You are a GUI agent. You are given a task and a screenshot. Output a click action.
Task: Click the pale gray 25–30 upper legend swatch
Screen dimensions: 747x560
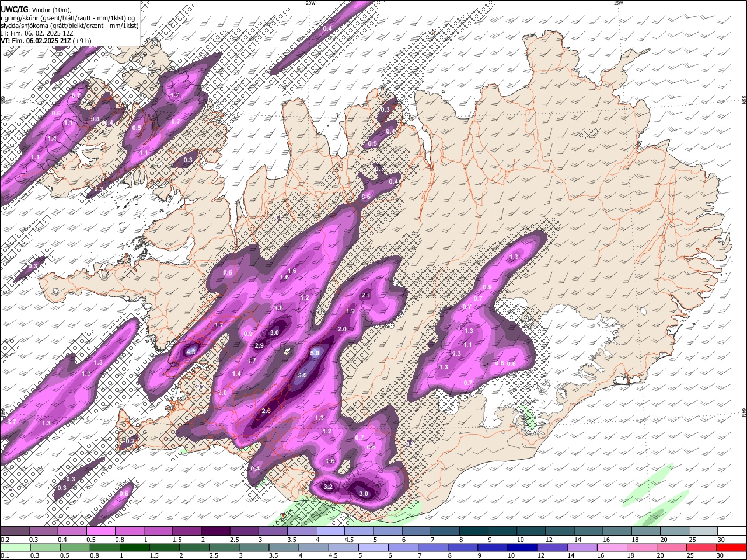click(704, 531)
